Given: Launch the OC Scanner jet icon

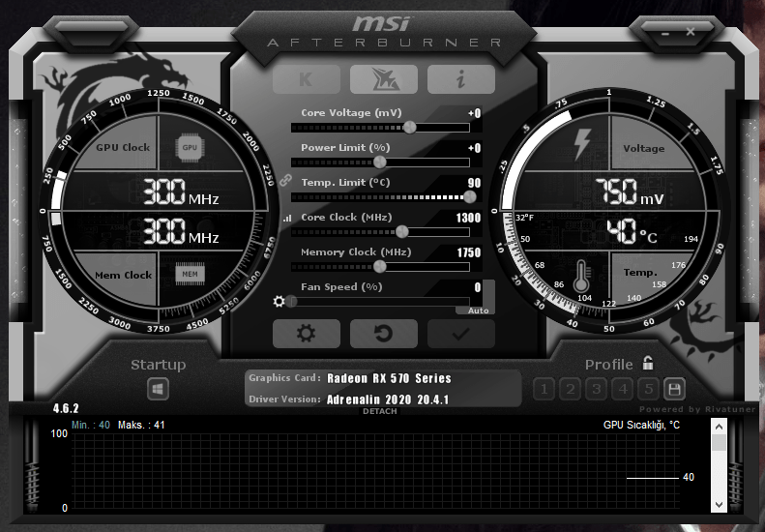Looking at the screenshot, I should tap(384, 79).
